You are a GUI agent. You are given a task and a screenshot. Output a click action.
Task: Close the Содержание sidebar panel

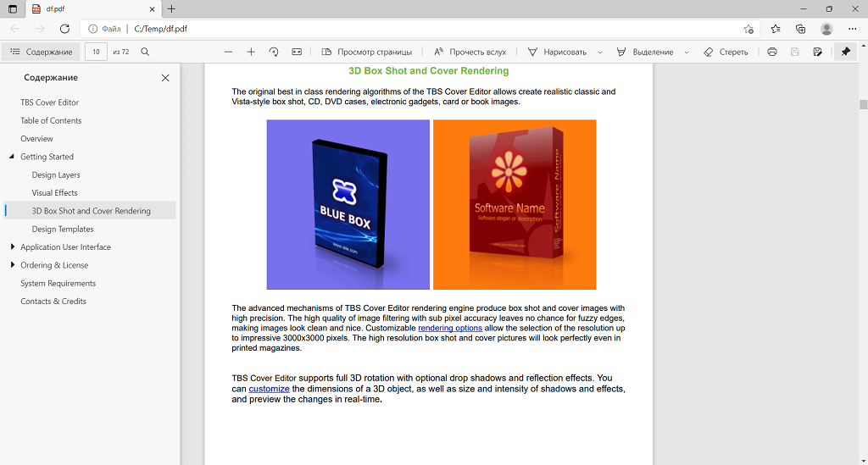coord(165,78)
